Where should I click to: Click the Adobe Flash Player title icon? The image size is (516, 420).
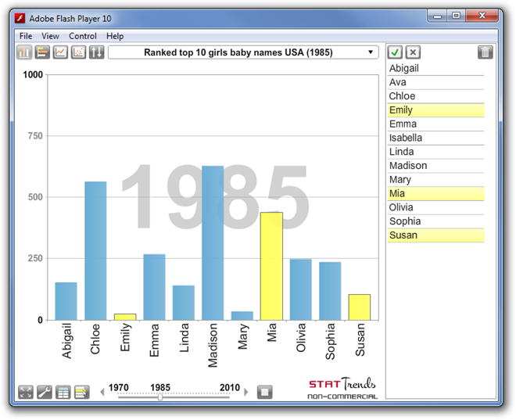coord(20,18)
